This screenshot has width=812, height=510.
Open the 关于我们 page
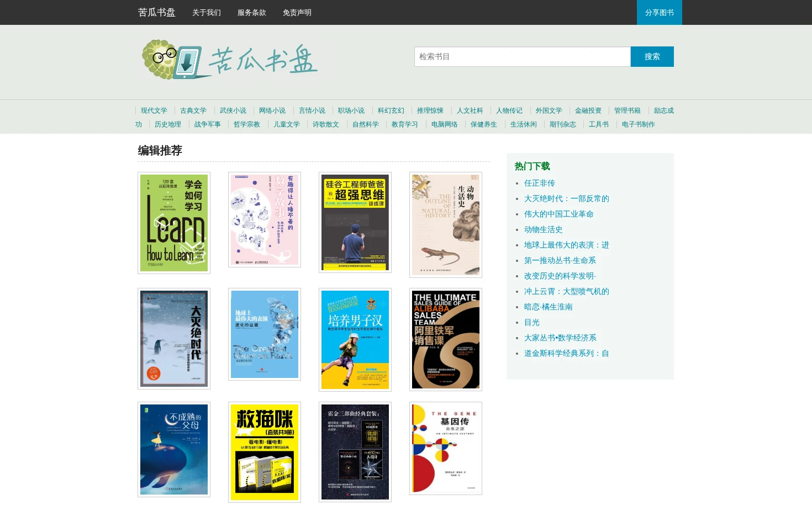pyautogui.click(x=207, y=13)
